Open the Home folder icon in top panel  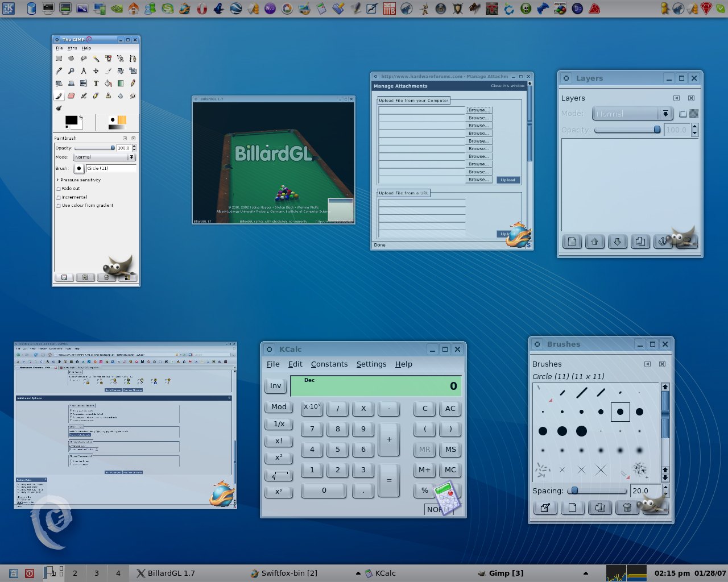(134, 9)
